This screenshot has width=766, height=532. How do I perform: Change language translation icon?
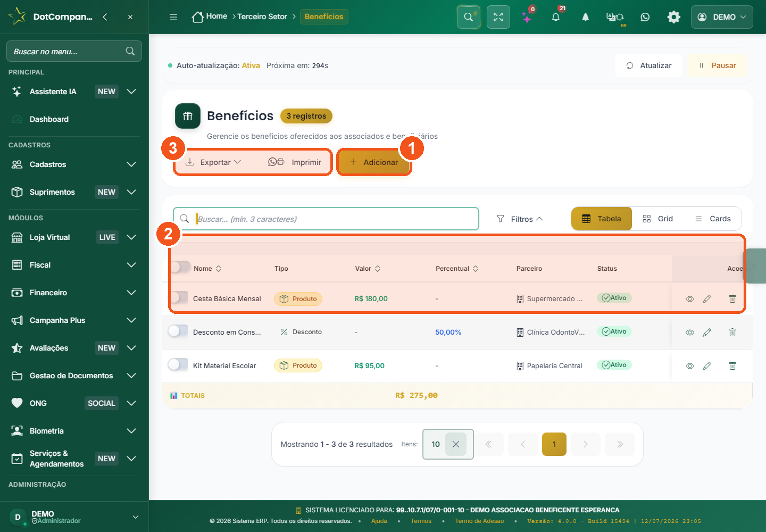pos(615,17)
